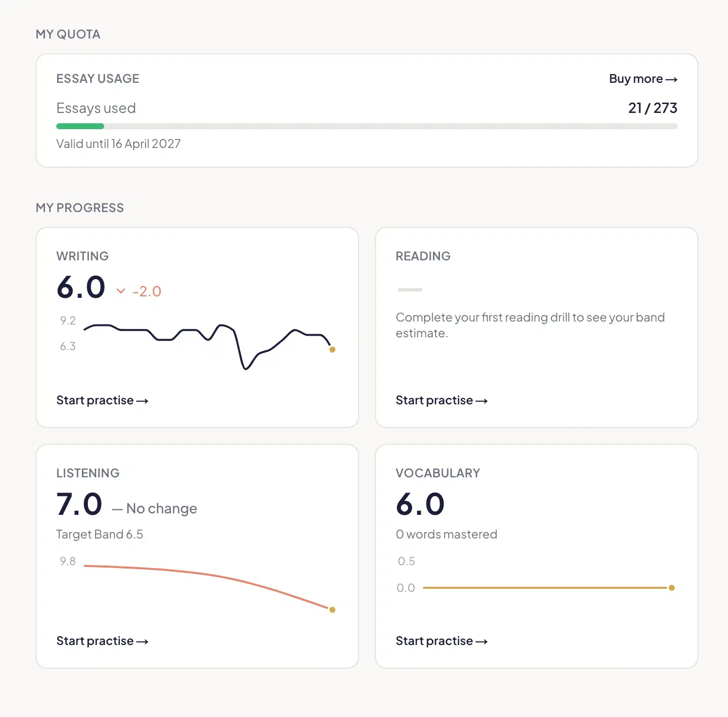Start practise in the Reading card

pos(441,400)
